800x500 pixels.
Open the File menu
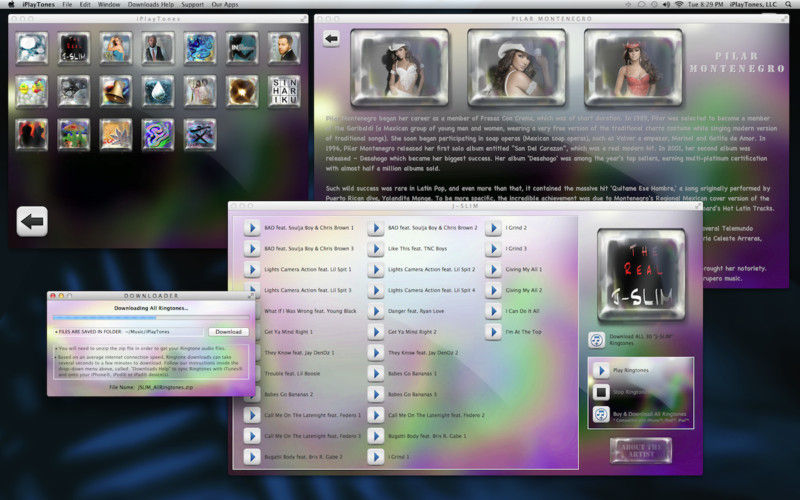67,4
